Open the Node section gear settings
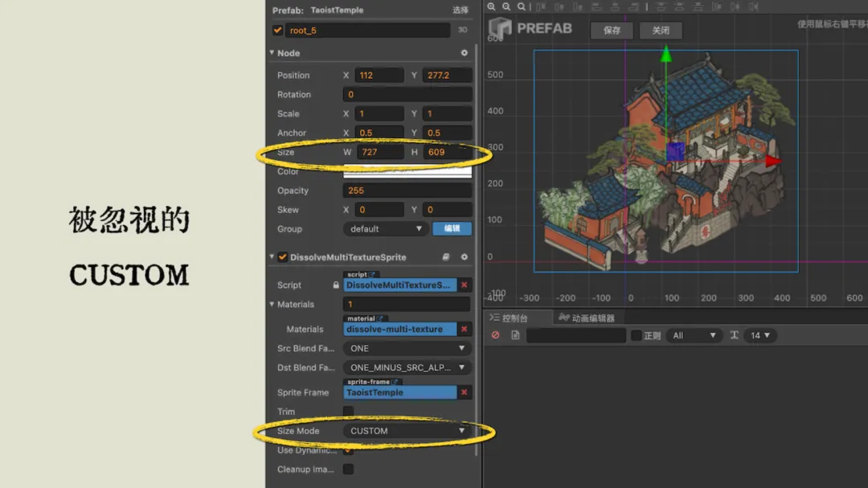This screenshot has height=488, width=868. (x=464, y=53)
